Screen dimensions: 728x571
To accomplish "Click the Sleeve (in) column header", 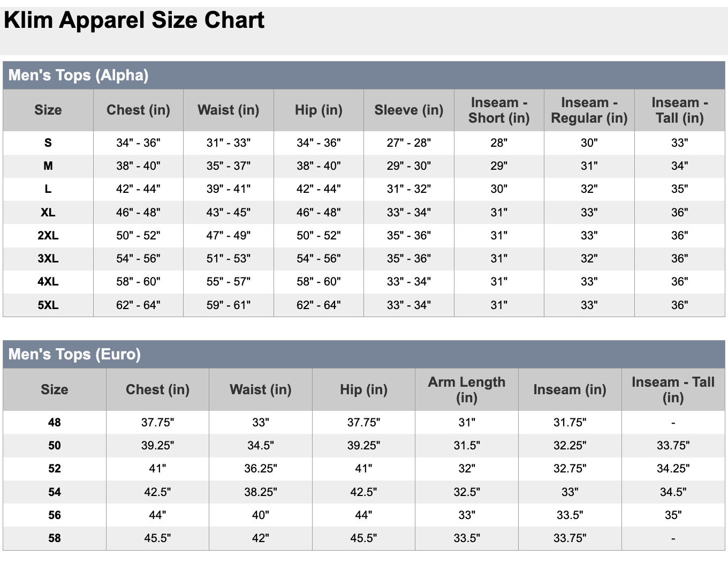I will (408, 110).
